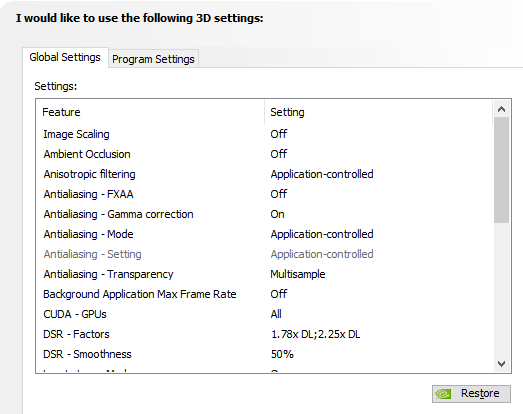The height and width of the screenshot is (414, 523).
Task: Select Antialiasing - FXAA feature
Action: [x=88, y=194]
